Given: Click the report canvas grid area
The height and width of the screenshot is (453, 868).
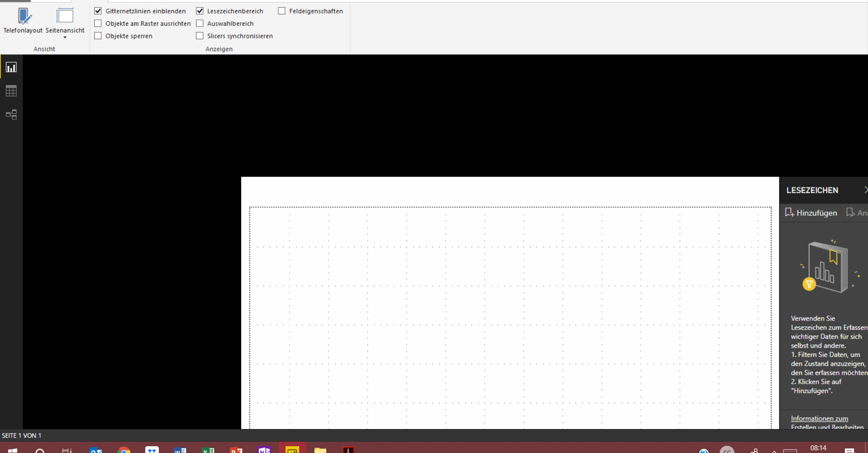Looking at the screenshot, I should pyautogui.click(x=510, y=318).
